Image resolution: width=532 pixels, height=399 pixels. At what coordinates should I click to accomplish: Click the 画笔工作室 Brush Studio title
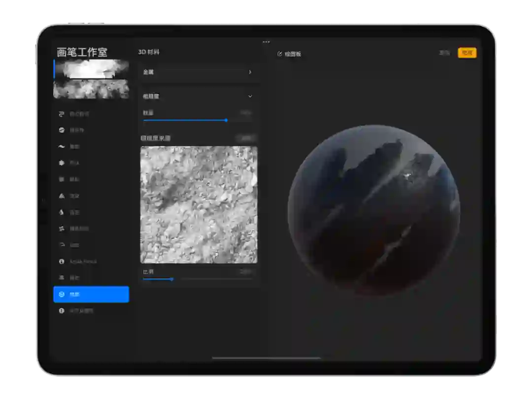coord(82,52)
